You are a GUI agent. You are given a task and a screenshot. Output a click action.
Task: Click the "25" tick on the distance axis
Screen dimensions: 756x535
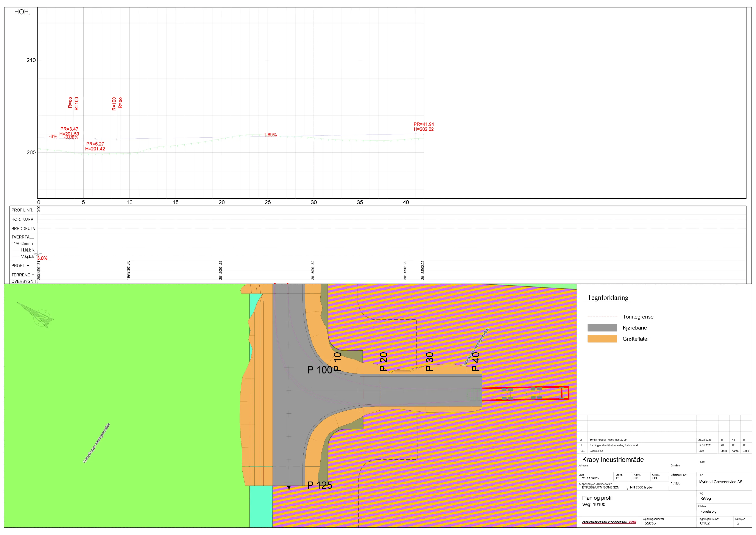pos(268,202)
